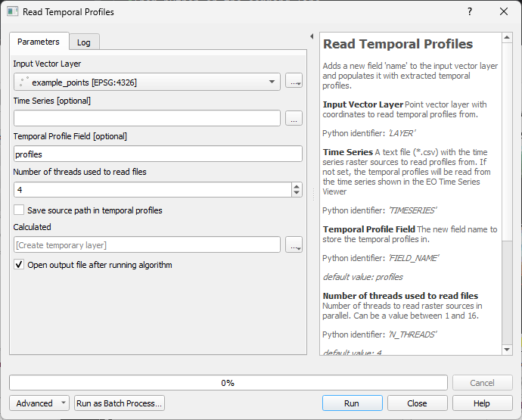
Task: Open Help from the bottom button
Action: coord(482,403)
